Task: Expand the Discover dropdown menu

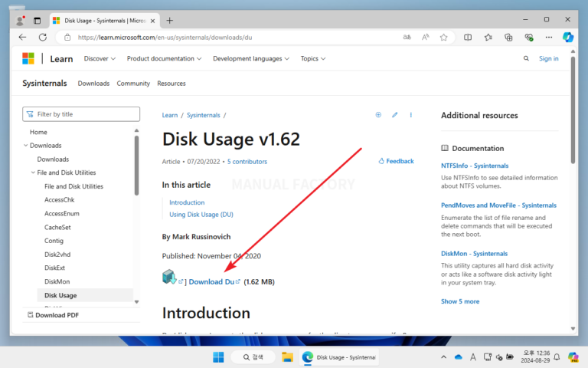Action: pos(100,58)
